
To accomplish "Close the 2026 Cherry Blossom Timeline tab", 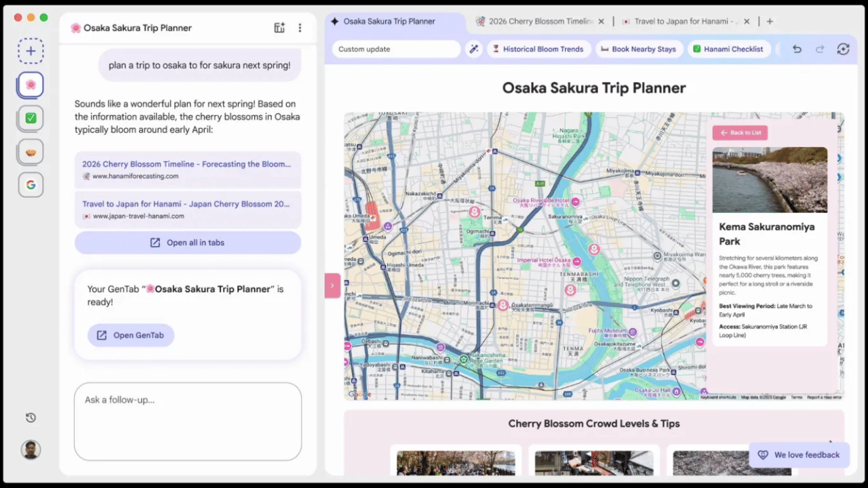I will (x=601, y=22).
